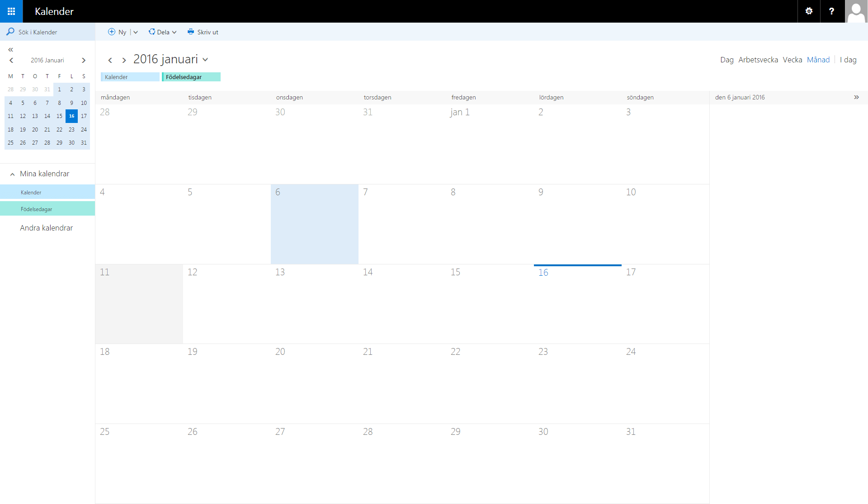The width and height of the screenshot is (868, 504).
Task: Go to next month in main calendar
Action: tap(124, 60)
